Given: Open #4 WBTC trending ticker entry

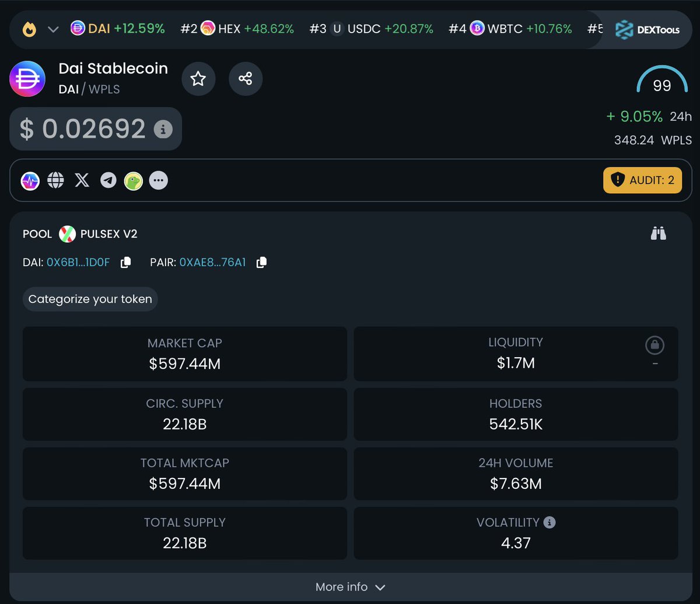Looking at the screenshot, I should tap(510, 28).
